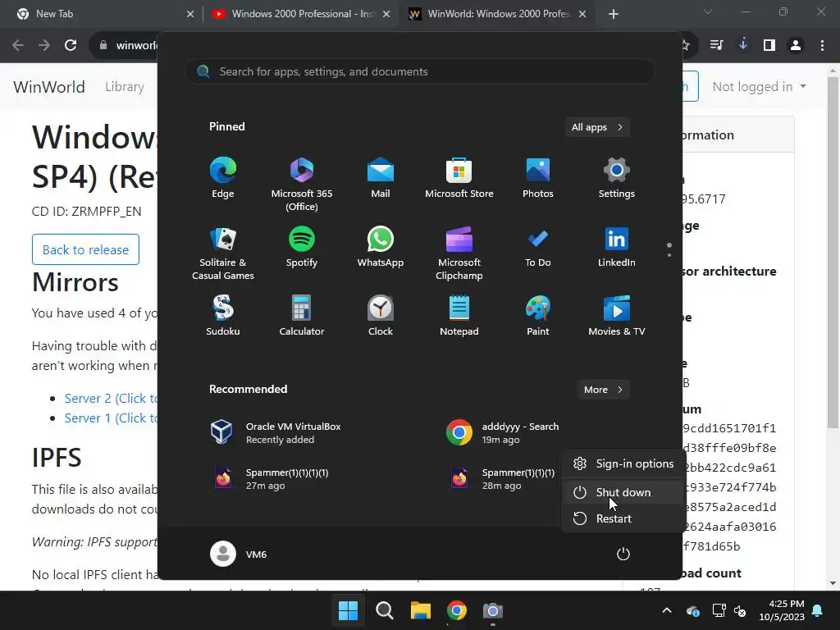Go back in Chrome

tap(18, 46)
